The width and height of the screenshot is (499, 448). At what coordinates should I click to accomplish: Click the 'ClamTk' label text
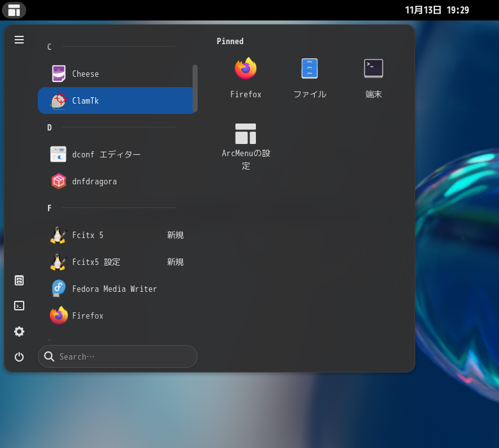[x=85, y=100]
